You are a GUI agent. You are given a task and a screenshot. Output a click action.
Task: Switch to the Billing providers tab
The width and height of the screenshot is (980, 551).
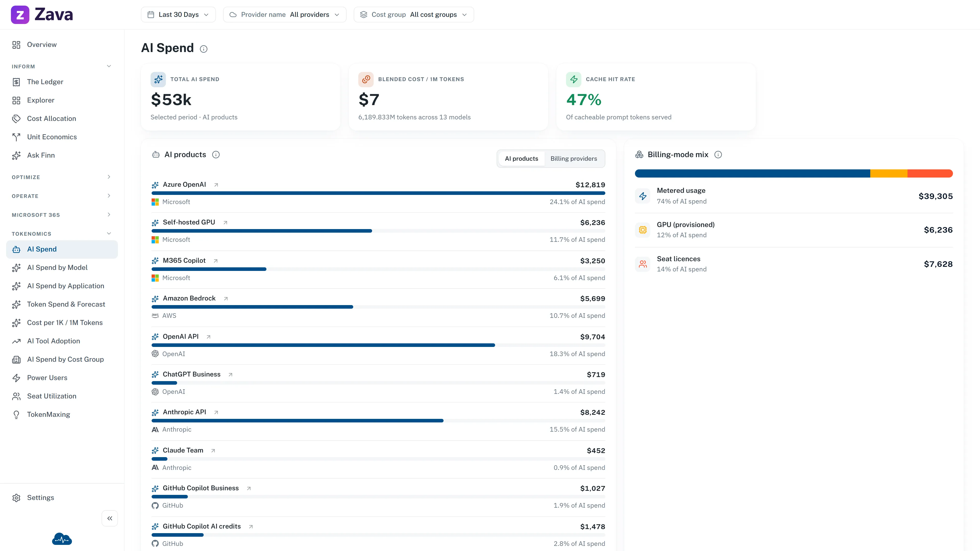click(x=574, y=159)
